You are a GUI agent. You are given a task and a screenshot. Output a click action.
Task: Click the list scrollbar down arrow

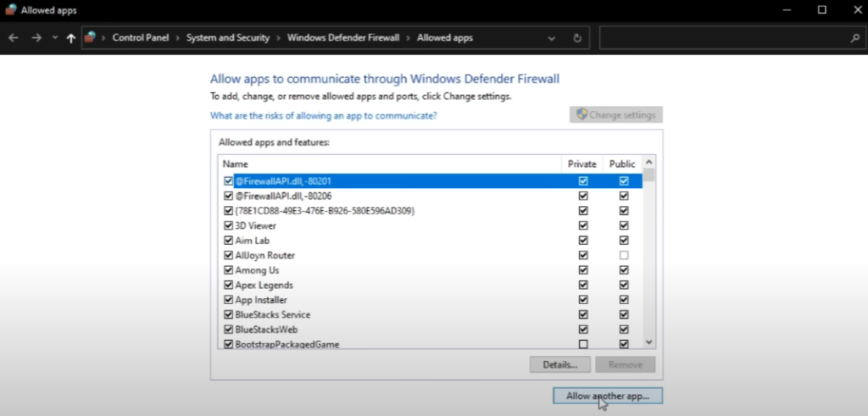tap(649, 342)
